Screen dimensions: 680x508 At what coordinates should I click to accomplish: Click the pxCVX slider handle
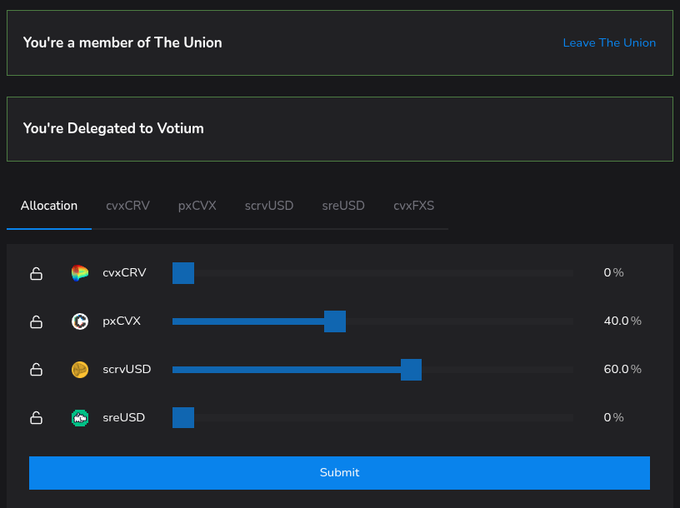point(335,321)
